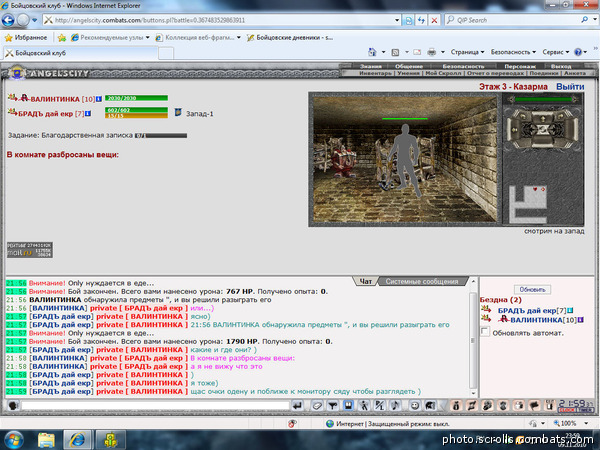Image resolution: width=600 pixels, height=450 pixels.
Task: Click the Add to Favorites bar star icon
Action: tap(62, 38)
